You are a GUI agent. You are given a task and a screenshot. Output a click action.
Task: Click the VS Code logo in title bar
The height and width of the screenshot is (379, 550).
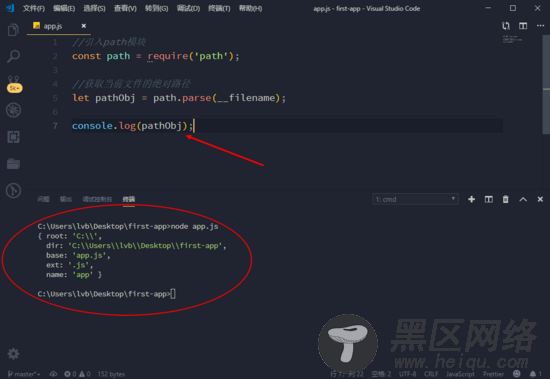click(10, 8)
